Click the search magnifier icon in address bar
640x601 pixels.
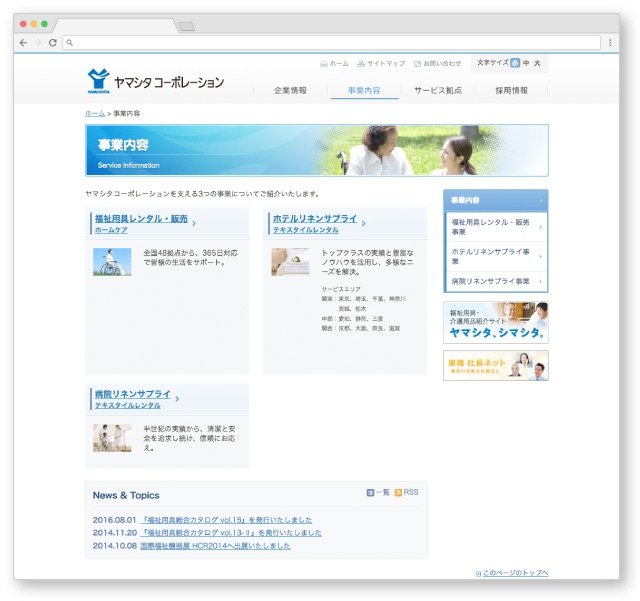(69, 42)
